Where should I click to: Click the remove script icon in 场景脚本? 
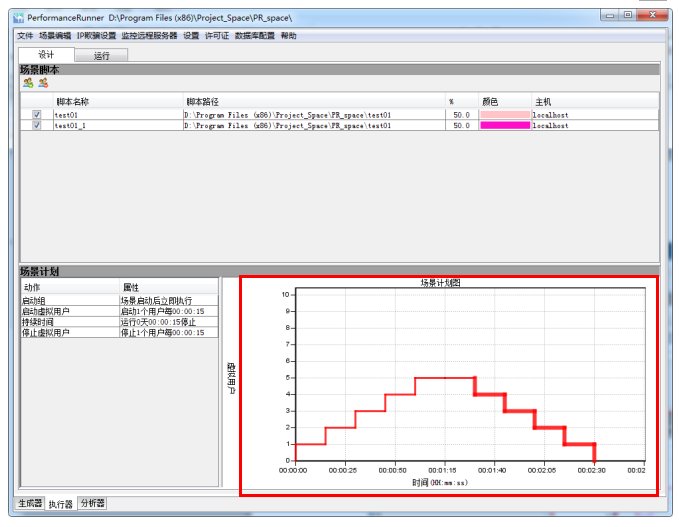tap(43, 83)
